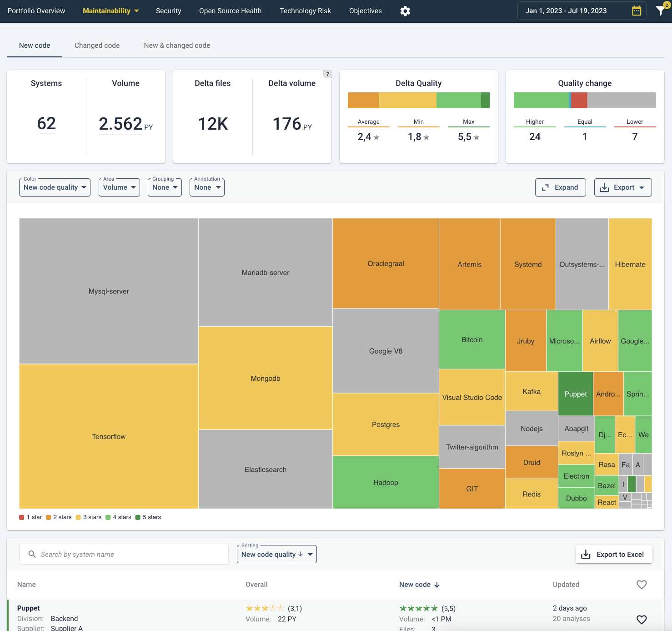The height and width of the screenshot is (631, 672).
Task: Select the Twitter-algorithm treemap tile
Action: (x=472, y=447)
